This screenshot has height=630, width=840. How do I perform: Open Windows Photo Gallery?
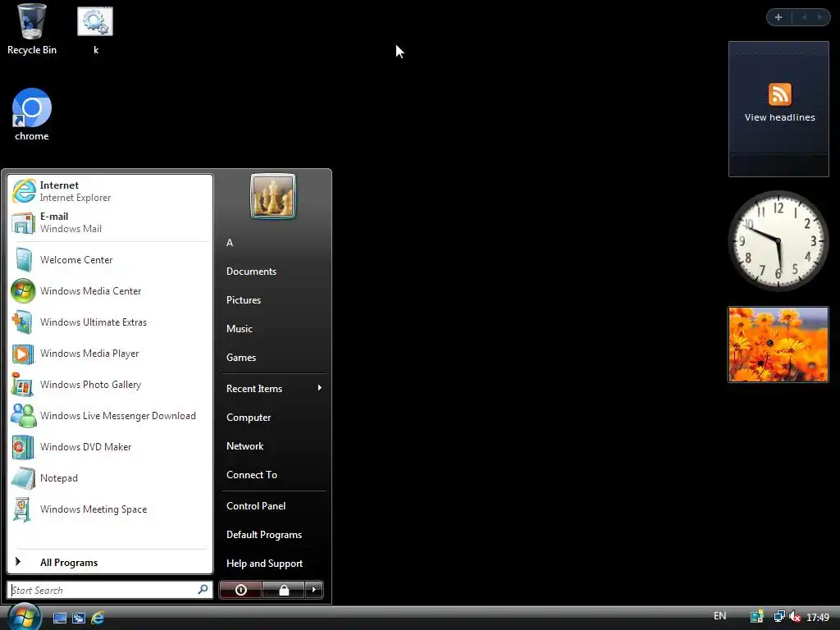tap(110, 385)
